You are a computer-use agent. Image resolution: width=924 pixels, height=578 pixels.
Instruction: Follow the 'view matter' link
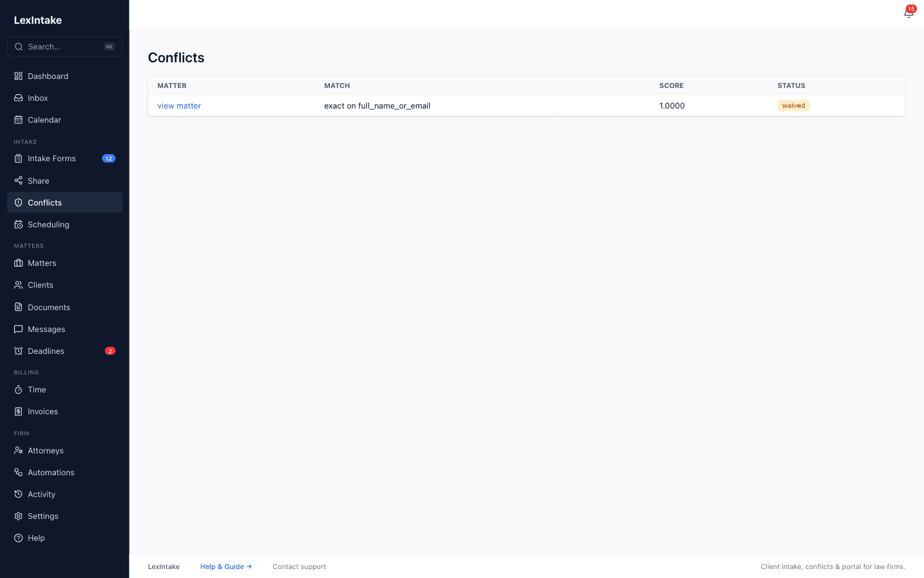pyautogui.click(x=179, y=105)
